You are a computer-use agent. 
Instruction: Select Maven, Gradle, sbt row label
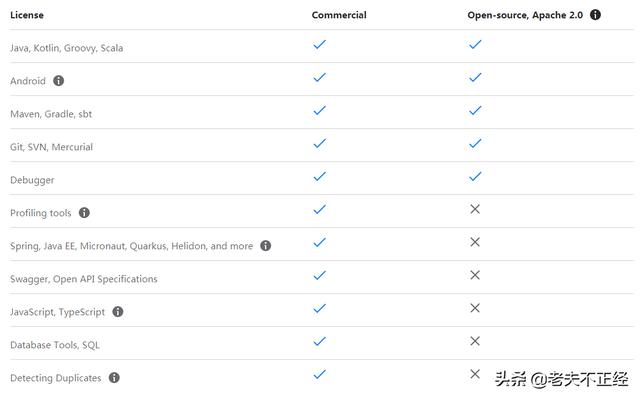[x=51, y=114]
